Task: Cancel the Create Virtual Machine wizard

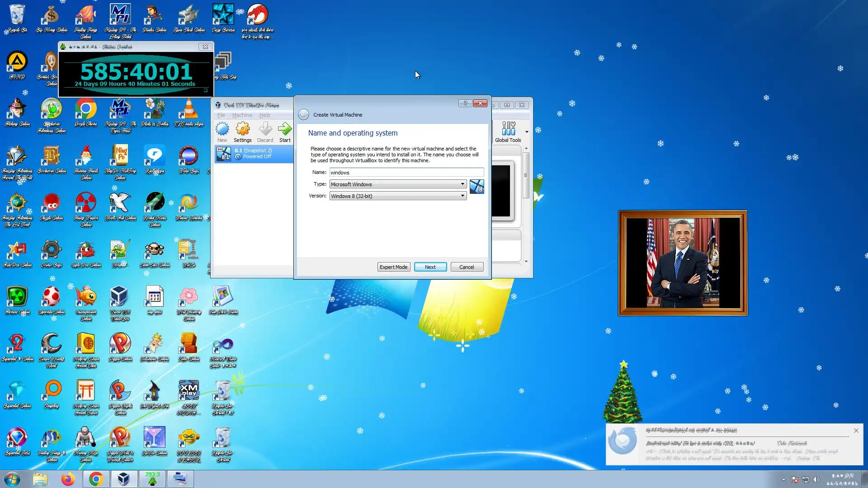Action: tap(467, 267)
